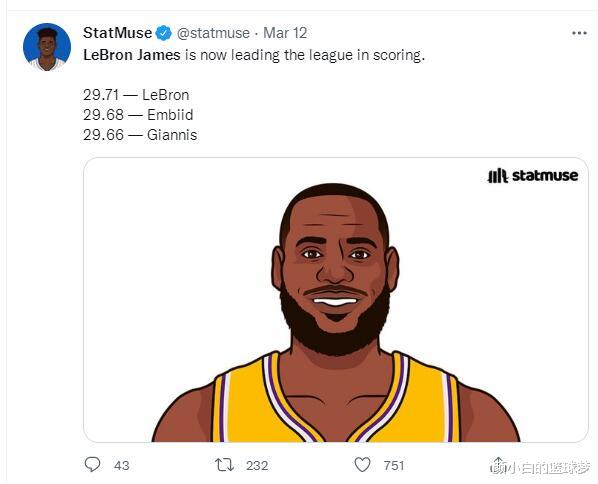
Task: Click the statmuse logo in the image
Action: click(x=533, y=176)
